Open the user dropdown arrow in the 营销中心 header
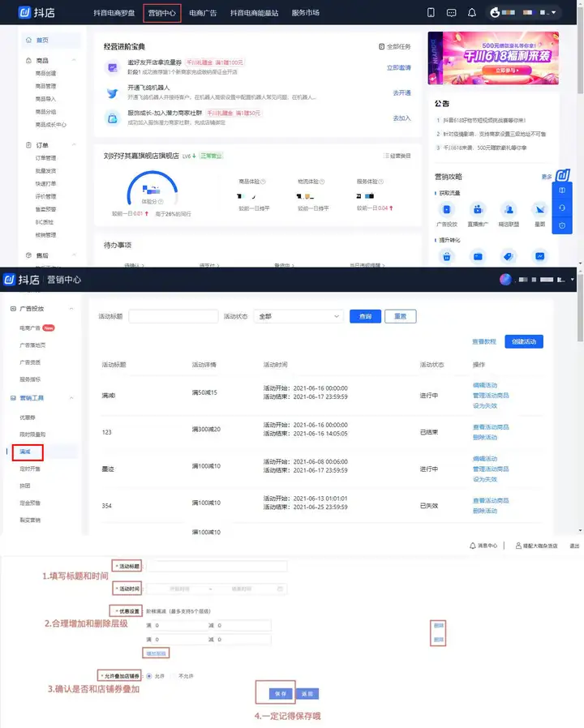 pyautogui.click(x=573, y=280)
